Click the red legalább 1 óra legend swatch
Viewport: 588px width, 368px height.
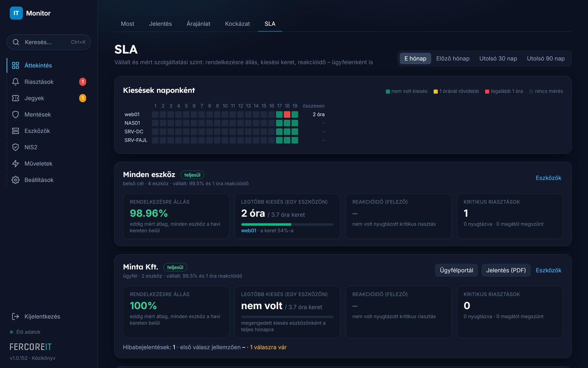click(487, 92)
